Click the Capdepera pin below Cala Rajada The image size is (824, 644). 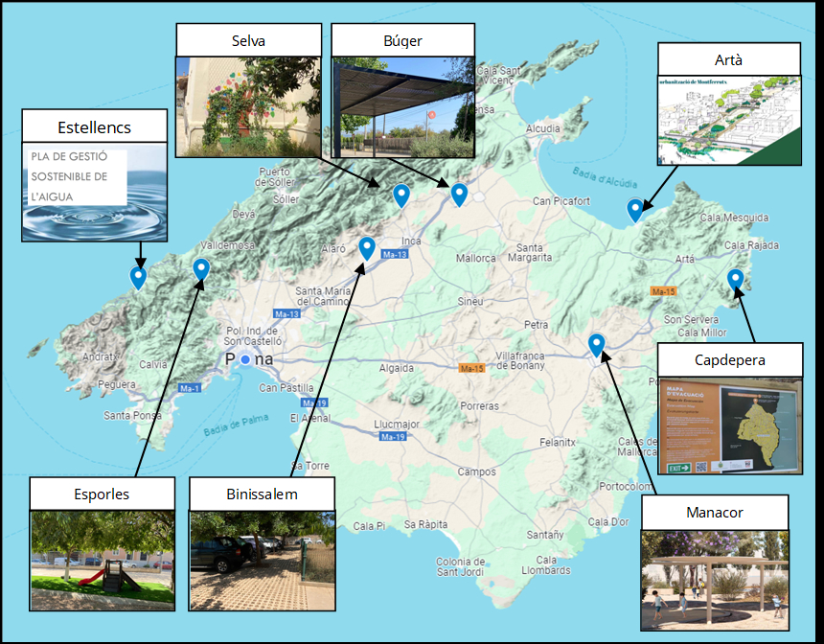(735, 278)
